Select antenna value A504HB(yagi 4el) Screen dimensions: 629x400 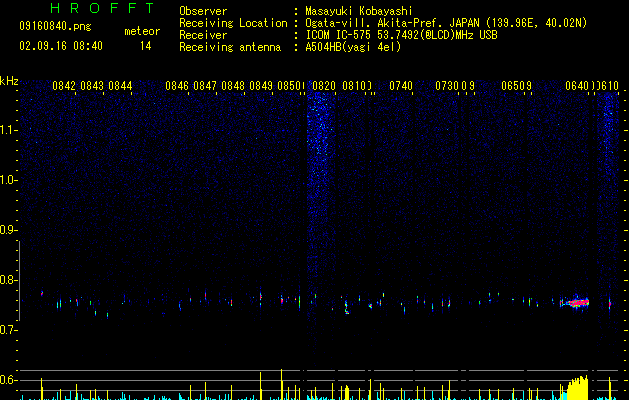[353, 47]
